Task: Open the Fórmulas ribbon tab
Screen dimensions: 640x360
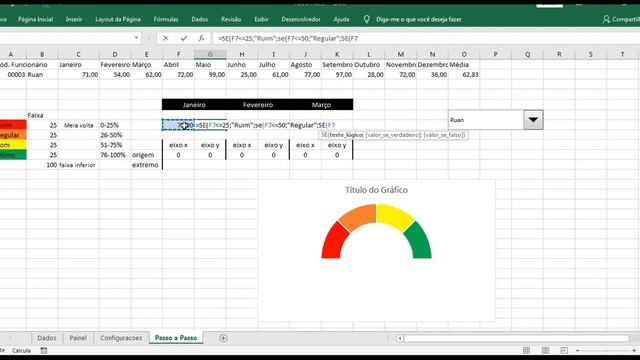Action: pyautogui.click(x=166, y=19)
